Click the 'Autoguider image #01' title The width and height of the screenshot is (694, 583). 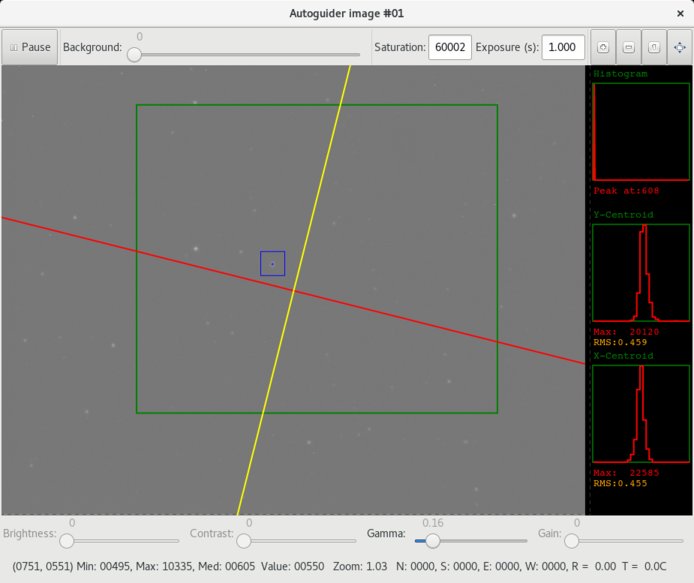coord(347,13)
